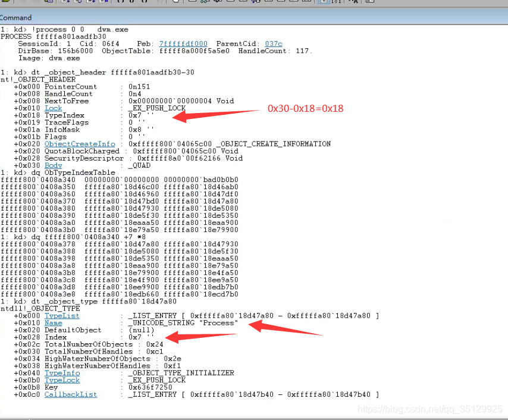Open the CallbackList field link
The width and height of the screenshot is (508, 420).
71,394
